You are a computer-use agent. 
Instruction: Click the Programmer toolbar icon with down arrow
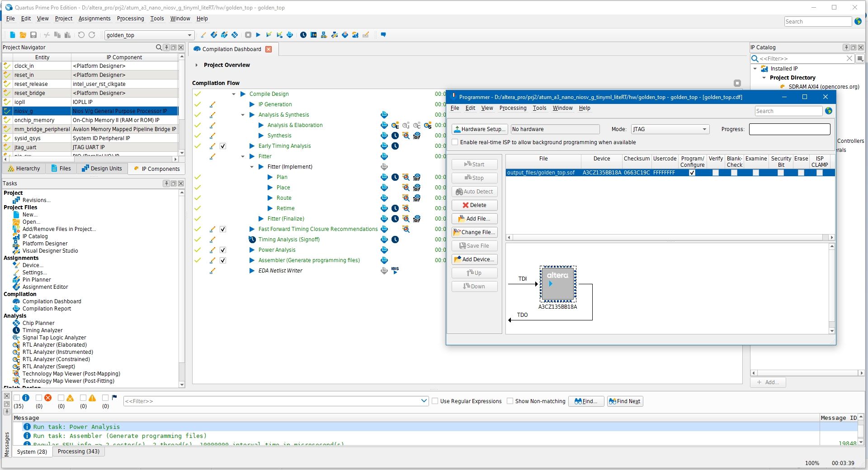pos(345,35)
